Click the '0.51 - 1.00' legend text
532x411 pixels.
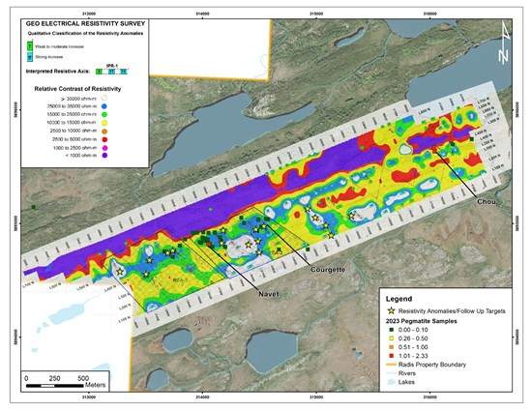[413, 347]
